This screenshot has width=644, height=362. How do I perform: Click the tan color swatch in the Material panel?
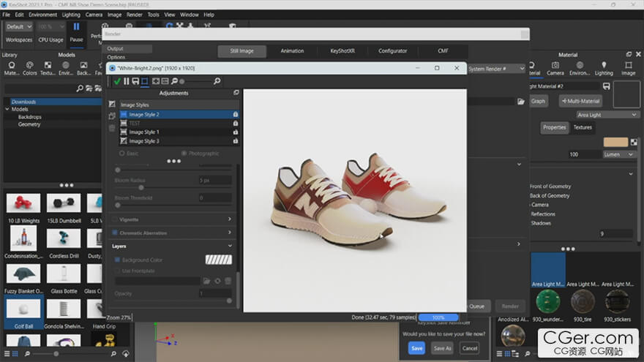click(615, 143)
